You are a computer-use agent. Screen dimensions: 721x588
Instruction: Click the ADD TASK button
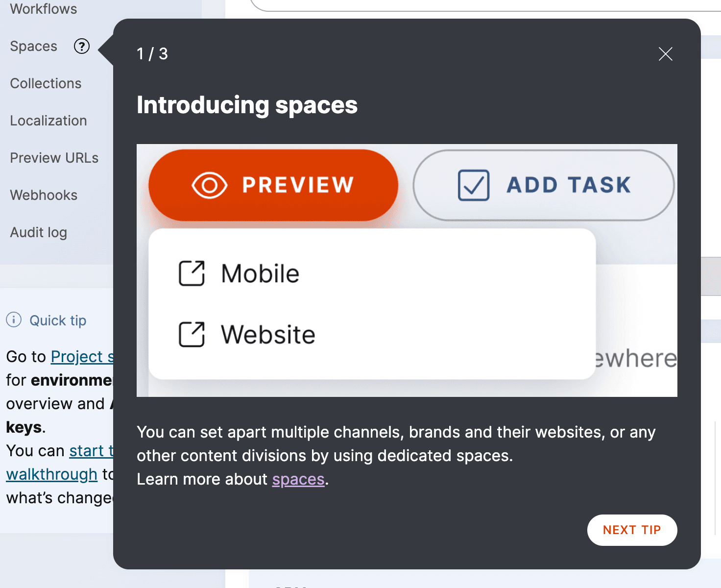tap(544, 185)
